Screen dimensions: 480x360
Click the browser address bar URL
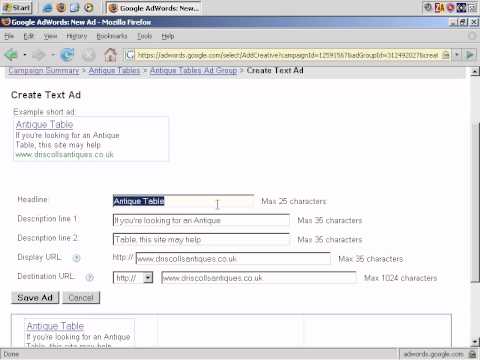pos(287,55)
